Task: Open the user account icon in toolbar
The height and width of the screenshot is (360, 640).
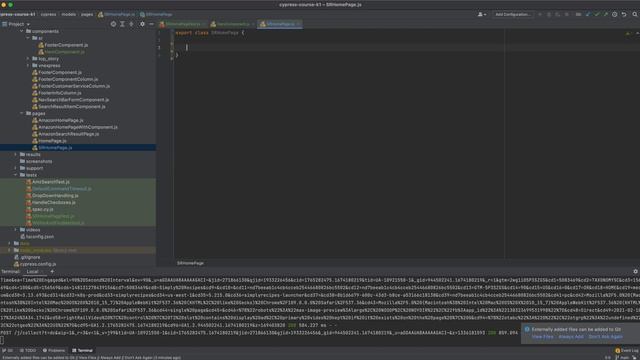Action: click(482, 14)
